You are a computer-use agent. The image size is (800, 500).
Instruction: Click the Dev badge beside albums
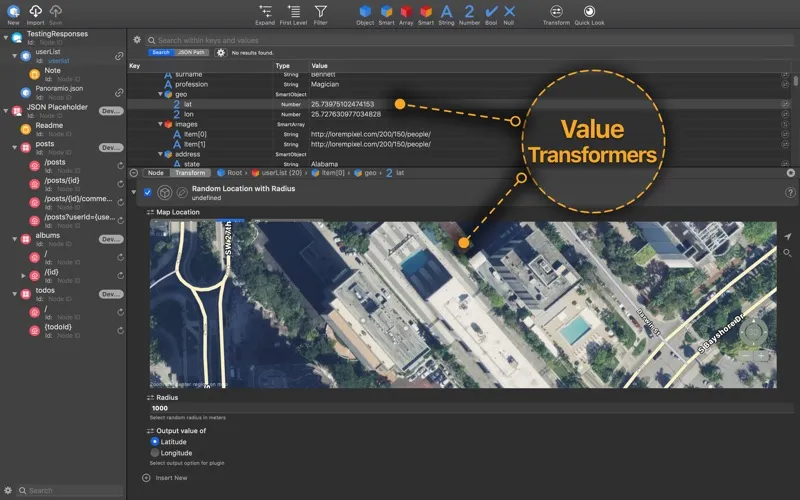(111, 239)
